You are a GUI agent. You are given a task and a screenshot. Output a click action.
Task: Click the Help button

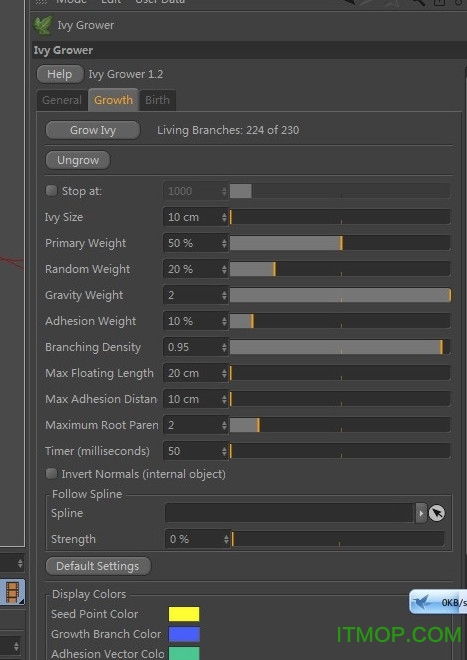click(x=60, y=75)
